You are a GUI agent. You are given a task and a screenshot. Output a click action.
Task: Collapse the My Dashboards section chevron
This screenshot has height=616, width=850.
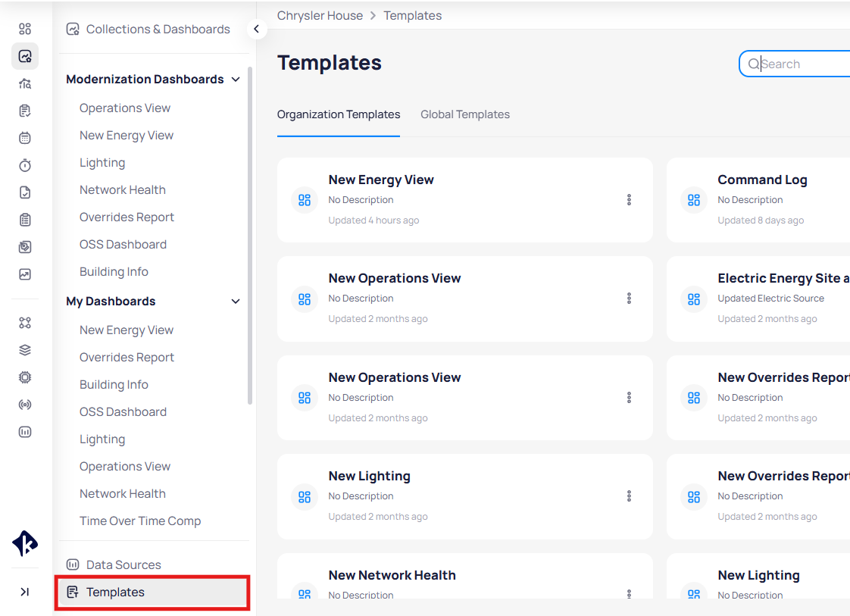click(x=236, y=302)
